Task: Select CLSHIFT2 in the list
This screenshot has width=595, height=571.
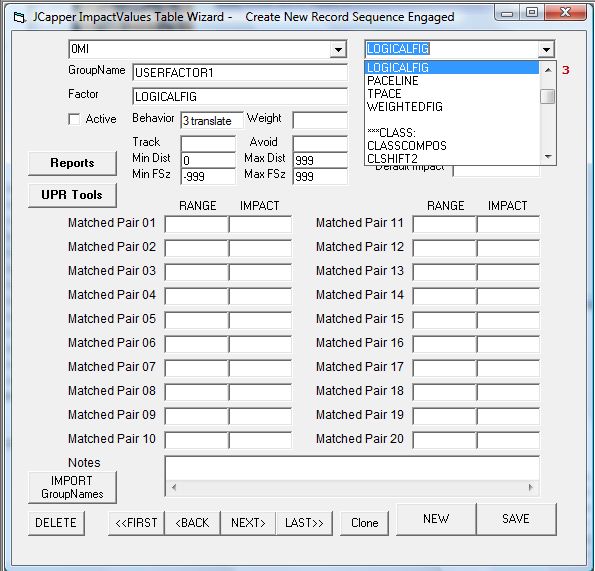Action: coord(452,158)
